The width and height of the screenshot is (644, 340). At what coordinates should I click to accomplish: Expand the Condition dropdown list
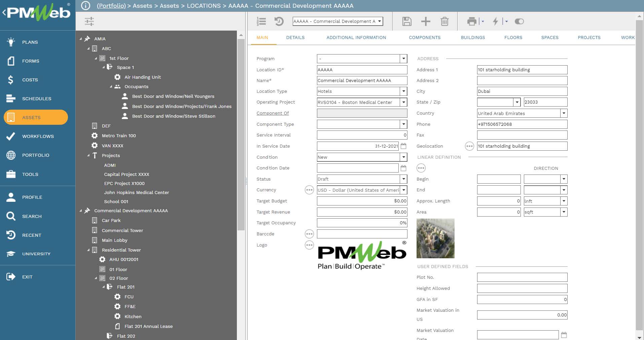(403, 157)
